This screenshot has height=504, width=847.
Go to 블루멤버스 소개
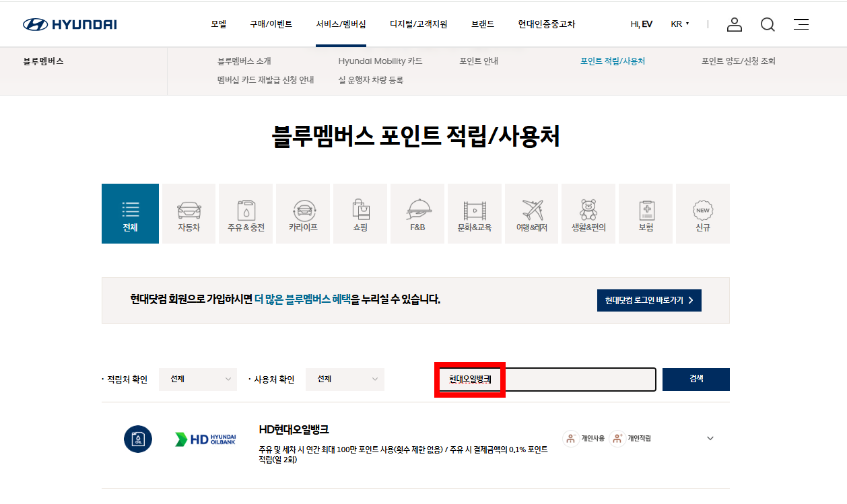pos(244,61)
